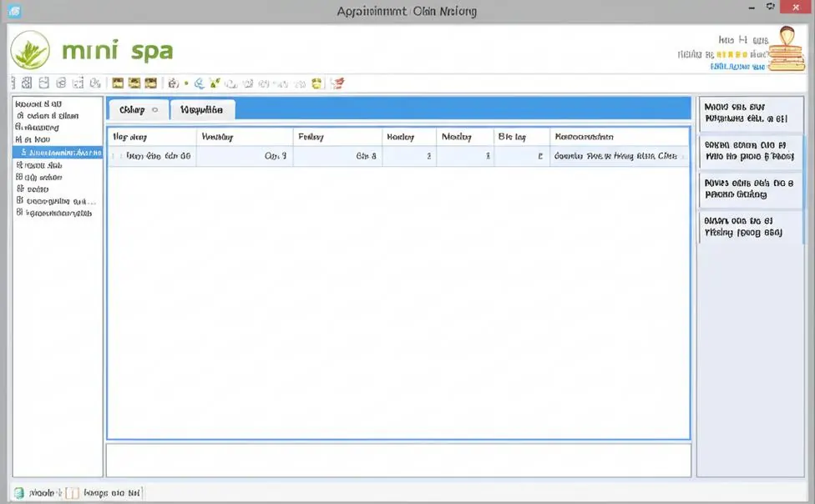Click the top button in the right-hand panel
Screen dimensions: 815x504
click(750, 113)
